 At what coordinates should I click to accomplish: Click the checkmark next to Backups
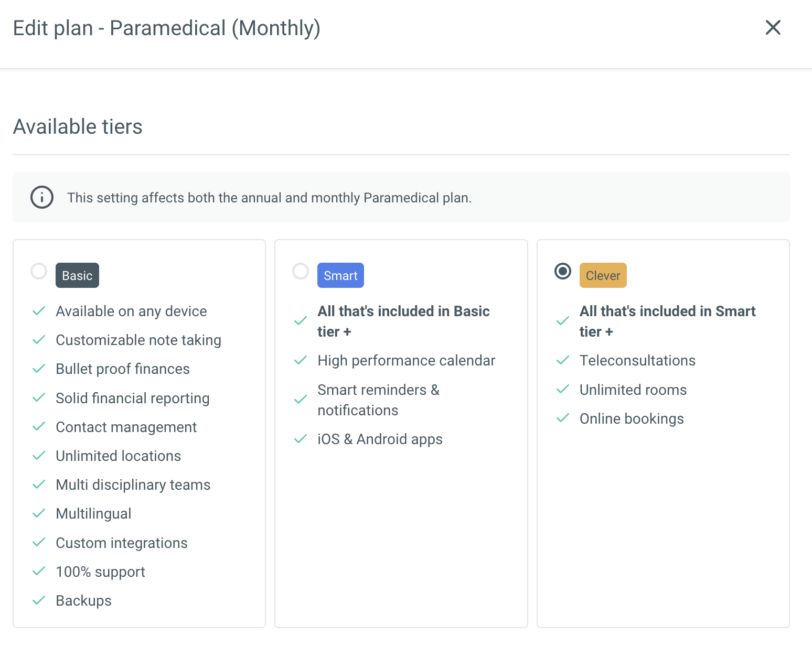[39, 600]
